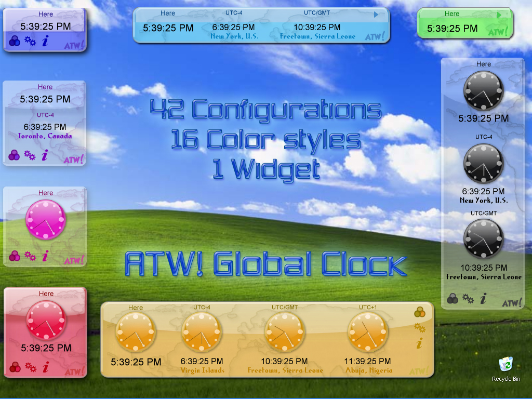Click "6:39:25 PM" time in Toronto widget
This screenshot has width=532, height=399.
click(x=45, y=127)
